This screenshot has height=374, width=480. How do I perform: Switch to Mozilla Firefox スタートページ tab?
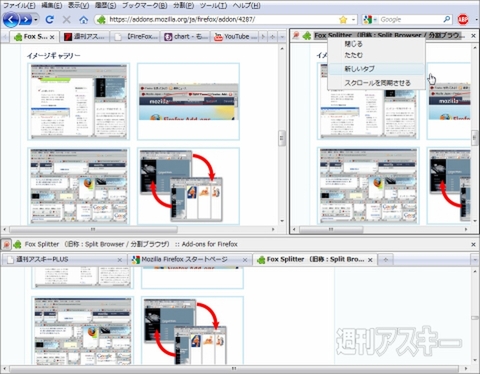pyautogui.click(x=190, y=259)
